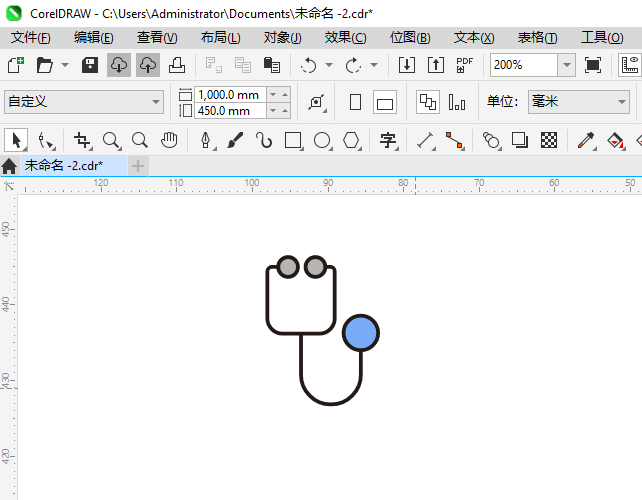
Task: Expand the Open recent files arrow
Action: pos(65,65)
